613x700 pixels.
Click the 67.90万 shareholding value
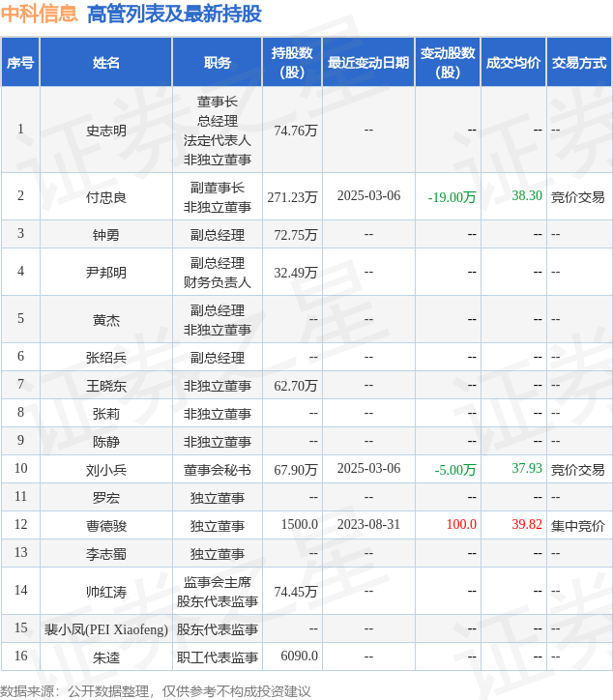tap(296, 470)
